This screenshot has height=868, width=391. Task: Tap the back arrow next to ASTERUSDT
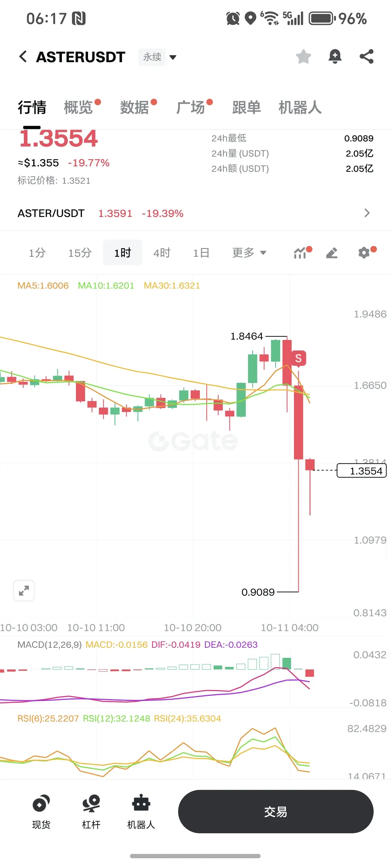pyautogui.click(x=23, y=56)
